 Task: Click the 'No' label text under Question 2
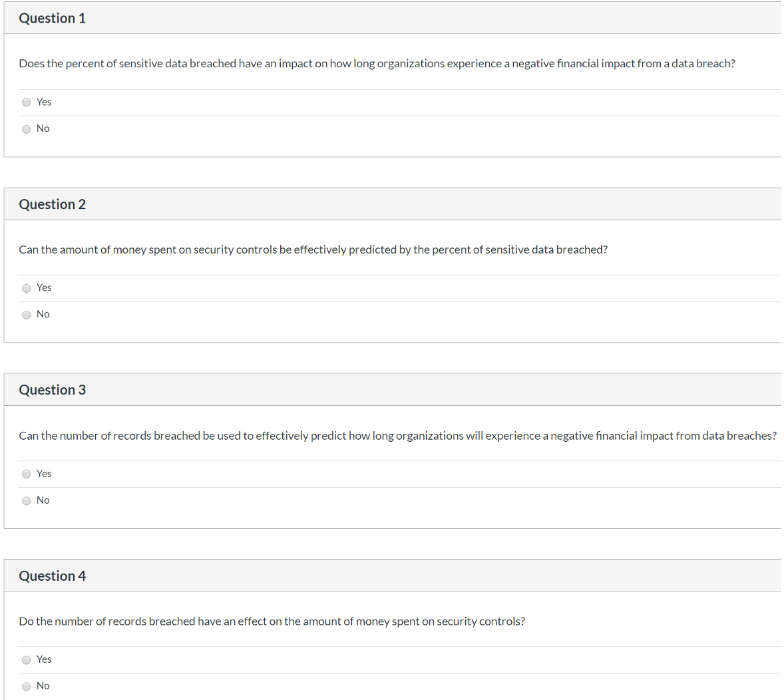tap(43, 314)
